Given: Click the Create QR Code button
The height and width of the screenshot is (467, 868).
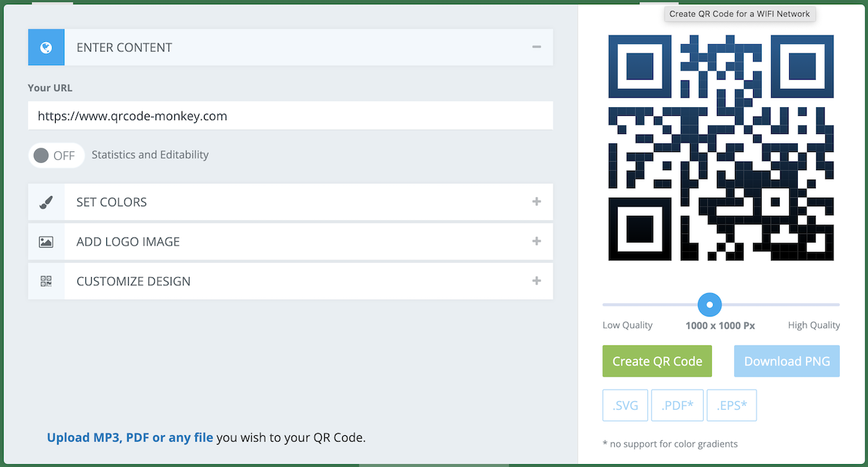Looking at the screenshot, I should [x=656, y=361].
